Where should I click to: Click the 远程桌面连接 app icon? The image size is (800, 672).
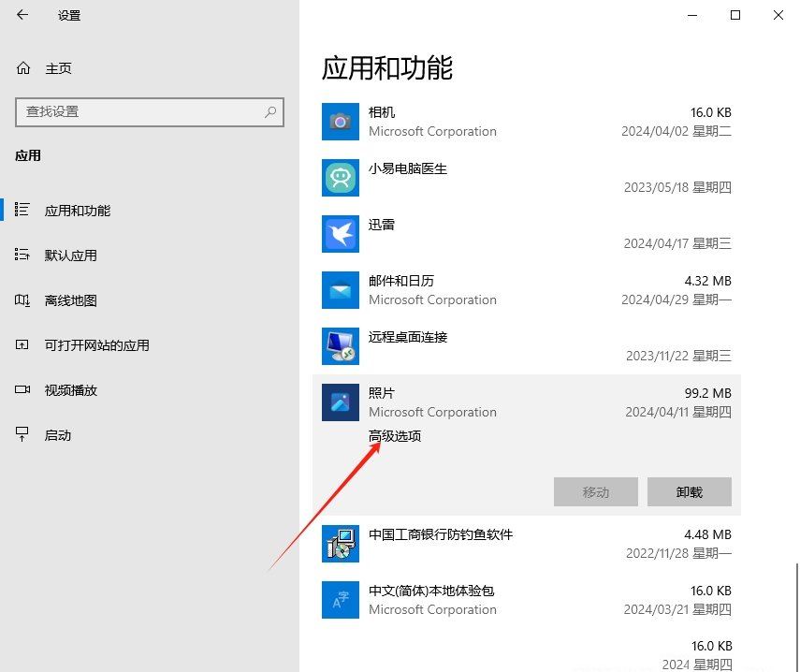(340, 346)
